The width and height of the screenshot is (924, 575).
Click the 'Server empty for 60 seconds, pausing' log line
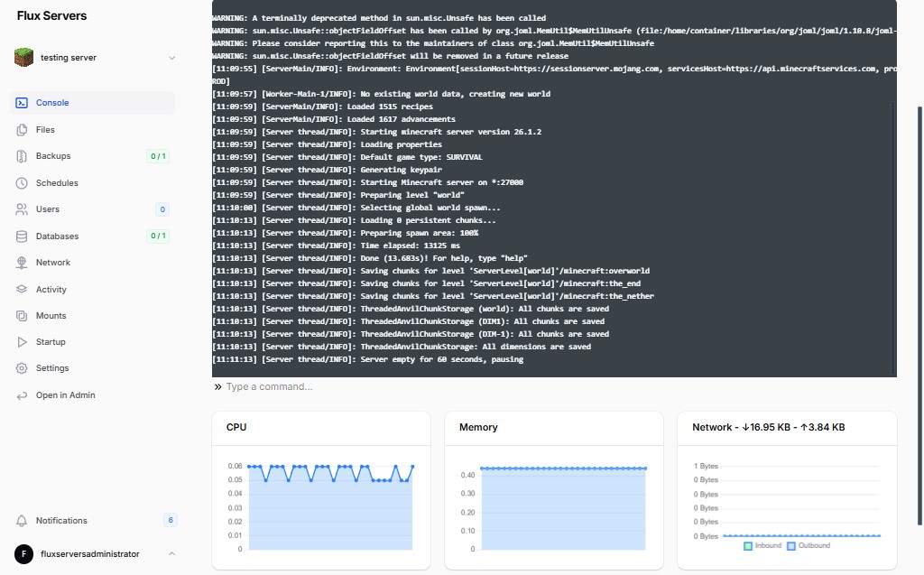368,359
